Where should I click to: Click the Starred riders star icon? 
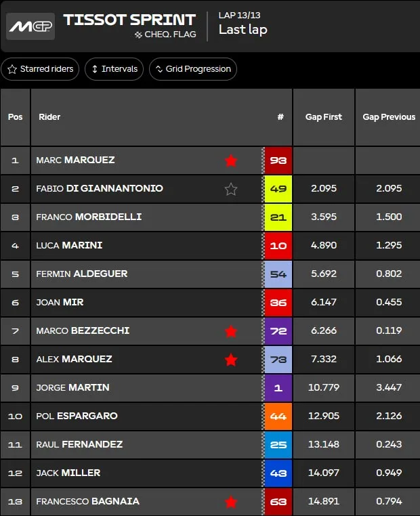pos(12,69)
